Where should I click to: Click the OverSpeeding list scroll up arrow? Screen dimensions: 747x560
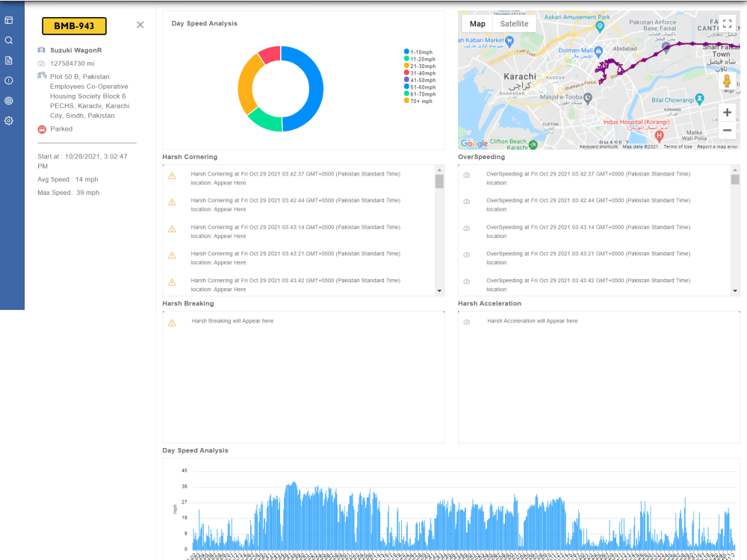pyautogui.click(x=735, y=170)
